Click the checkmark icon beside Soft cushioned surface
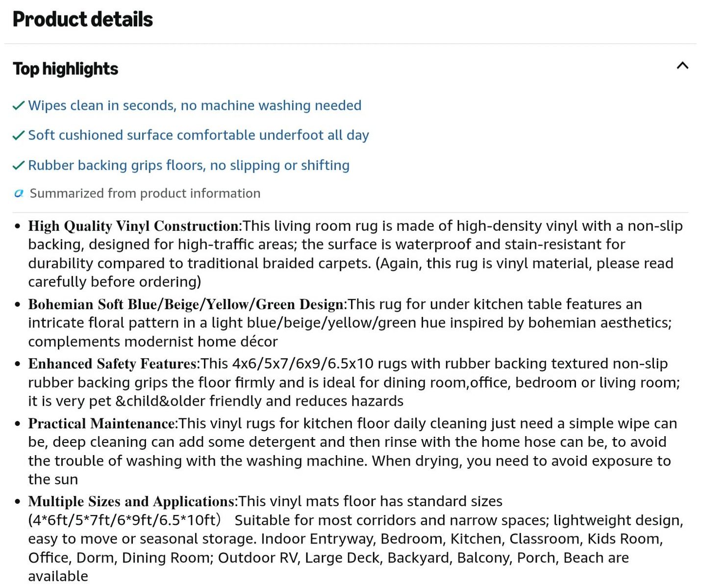701x588 pixels. pos(19,135)
